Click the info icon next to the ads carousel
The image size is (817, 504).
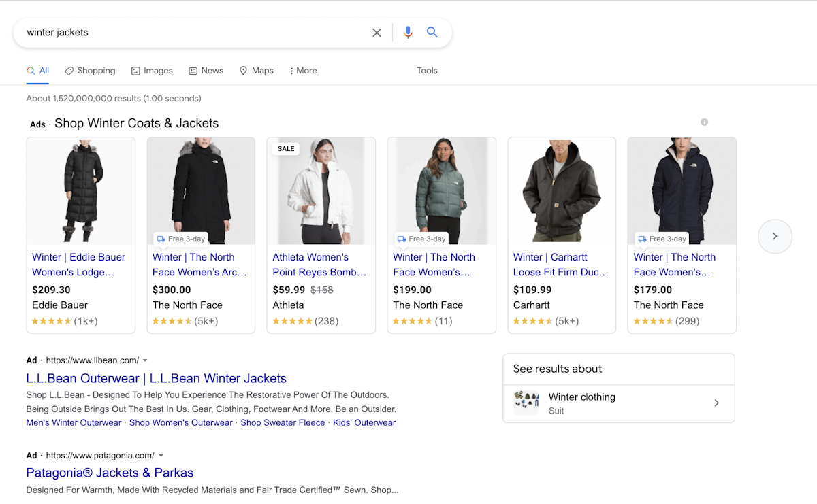[x=704, y=122]
